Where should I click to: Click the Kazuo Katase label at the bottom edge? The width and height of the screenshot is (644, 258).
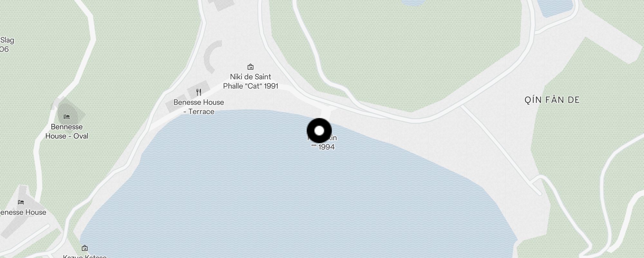tap(85, 256)
